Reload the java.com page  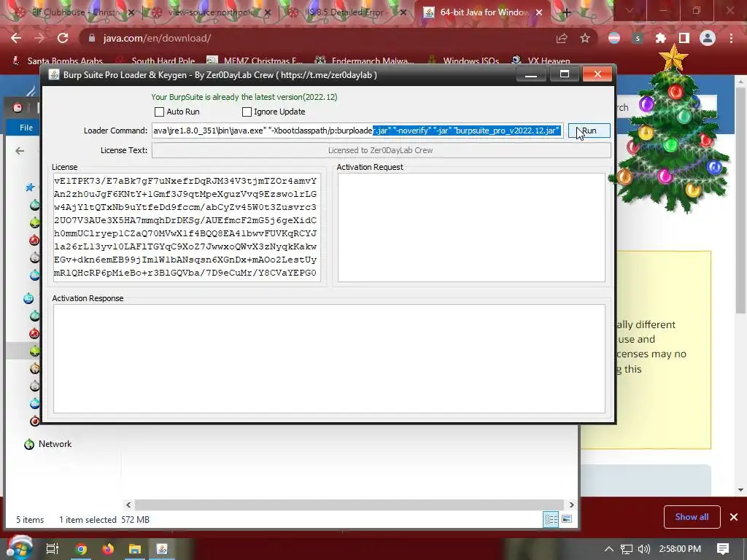coord(63,38)
